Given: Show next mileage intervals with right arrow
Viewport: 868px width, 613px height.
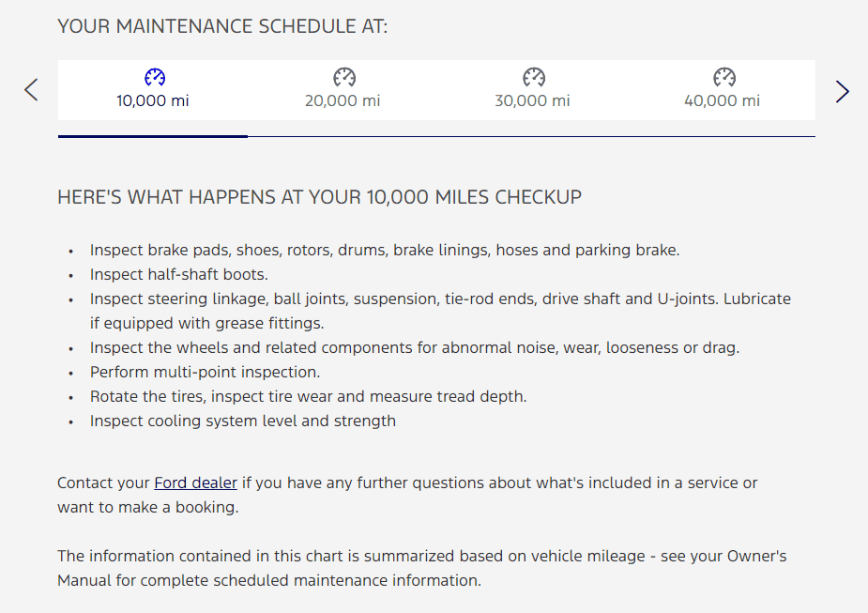Looking at the screenshot, I should [842, 91].
